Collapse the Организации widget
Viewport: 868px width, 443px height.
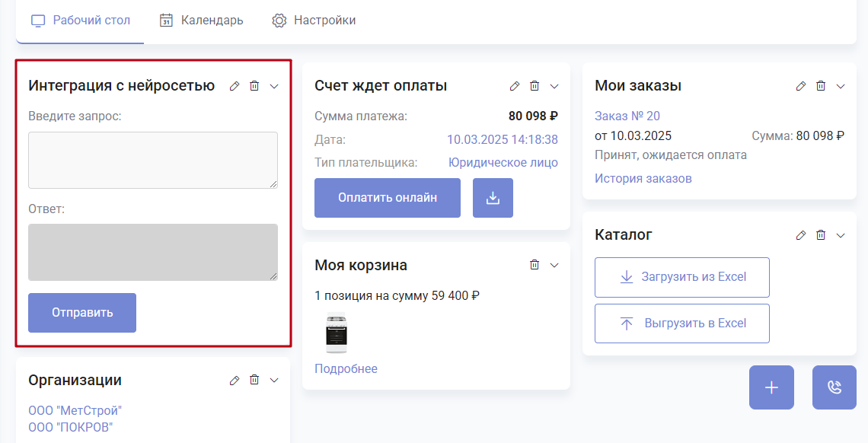[274, 381]
